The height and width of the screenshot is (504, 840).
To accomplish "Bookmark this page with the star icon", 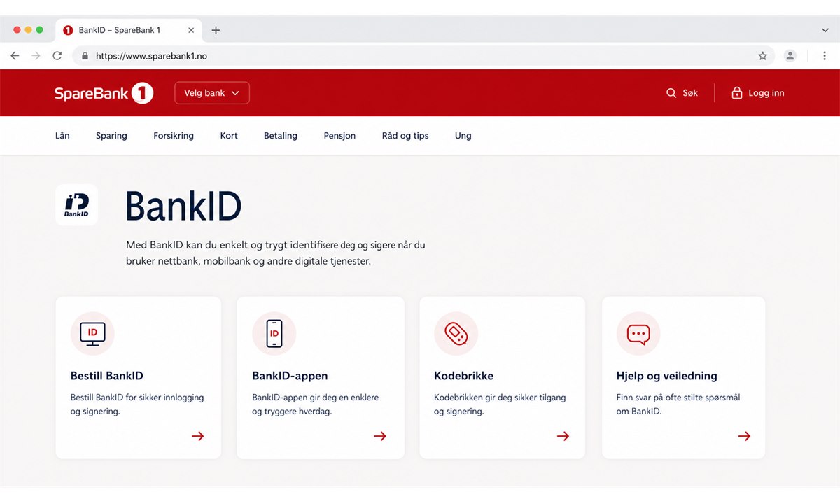I will tap(763, 56).
